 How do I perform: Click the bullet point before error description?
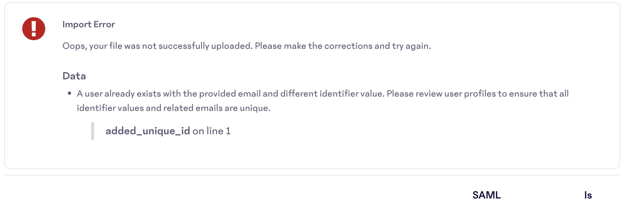coord(69,93)
